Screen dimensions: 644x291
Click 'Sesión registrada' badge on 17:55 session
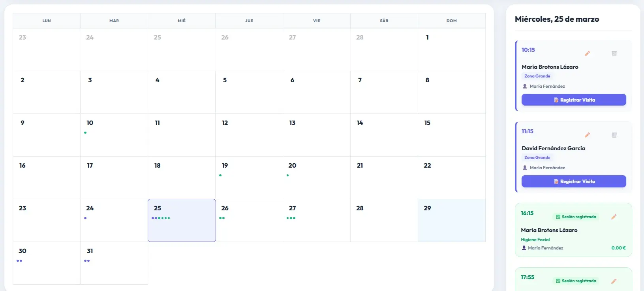(576, 281)
